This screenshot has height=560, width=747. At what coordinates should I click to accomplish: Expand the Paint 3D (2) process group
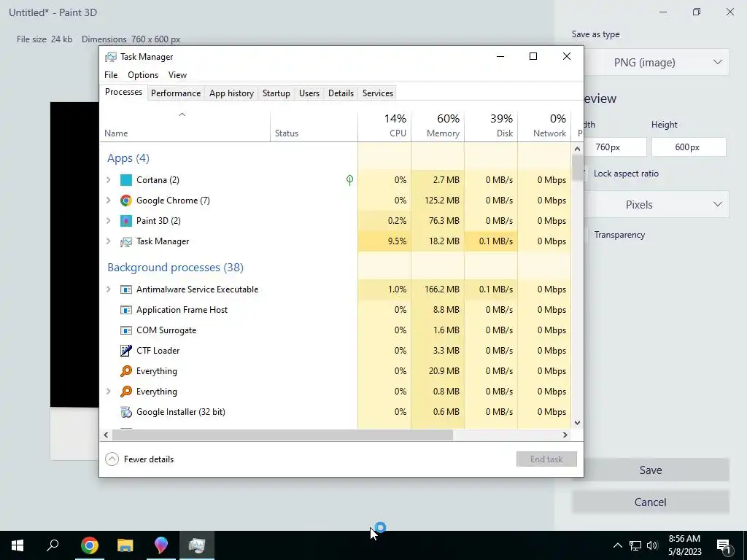(x=109, y=221)
